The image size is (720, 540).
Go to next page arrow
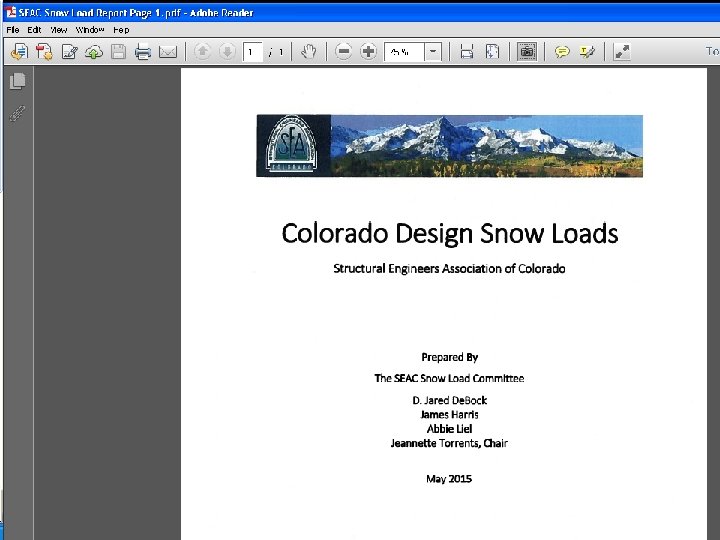(x=227, y=51)
